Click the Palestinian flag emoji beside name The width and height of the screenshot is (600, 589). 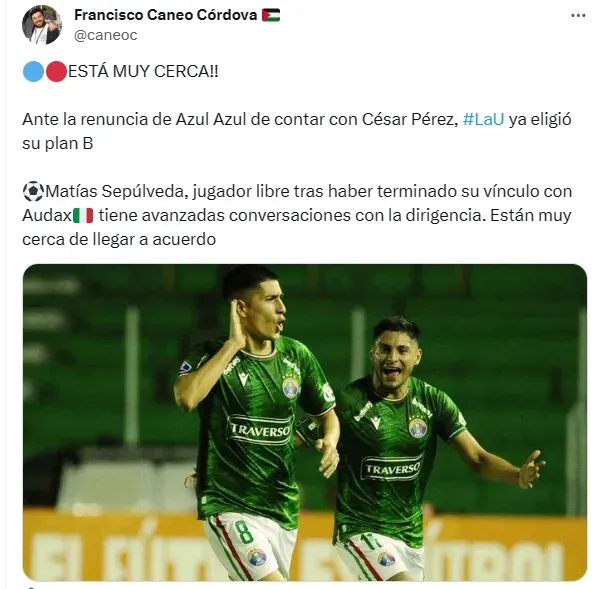pos(271,15)
